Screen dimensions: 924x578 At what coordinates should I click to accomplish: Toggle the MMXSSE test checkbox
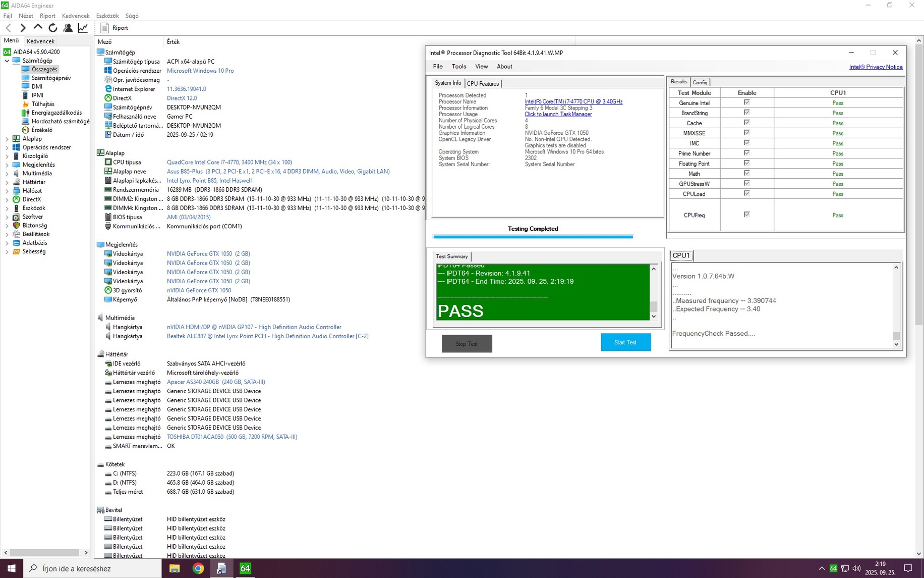[746, 133]
